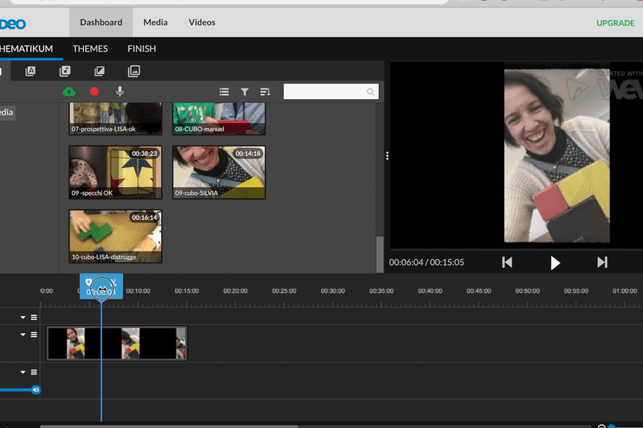Click the WeVideo logo
Viewport: 643px width, 428px height.
(13, 24)
